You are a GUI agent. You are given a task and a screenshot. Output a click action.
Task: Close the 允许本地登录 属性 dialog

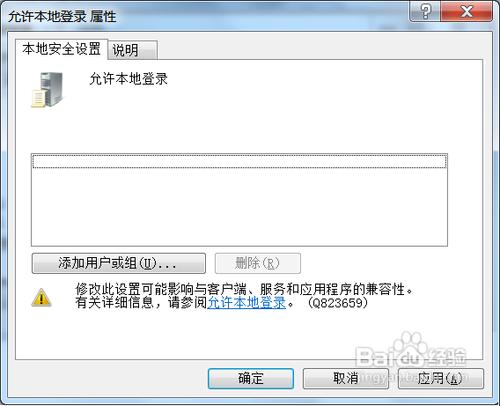[x=466, y=12]
